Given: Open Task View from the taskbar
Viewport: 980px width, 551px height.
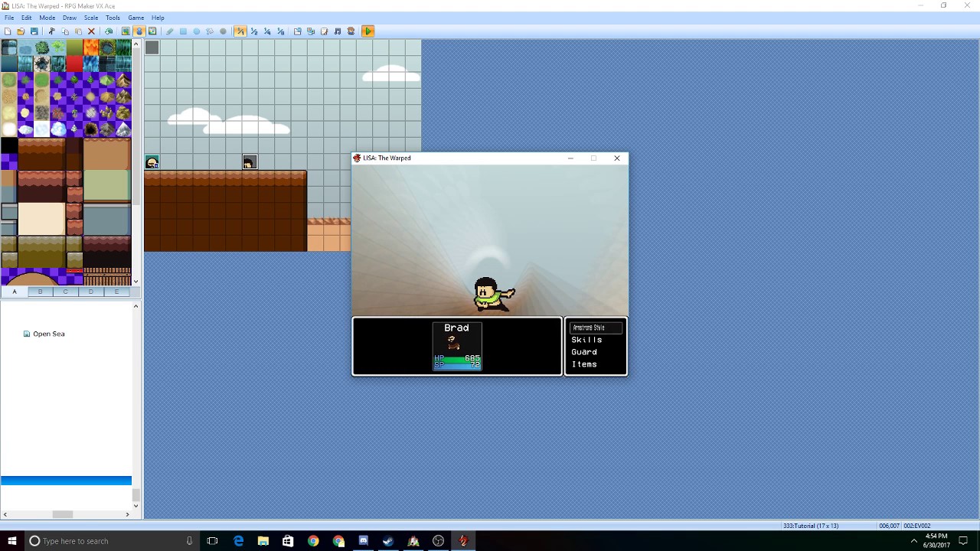Looking at the screenshot, I should pyautogui.click(x=213, y=541).
